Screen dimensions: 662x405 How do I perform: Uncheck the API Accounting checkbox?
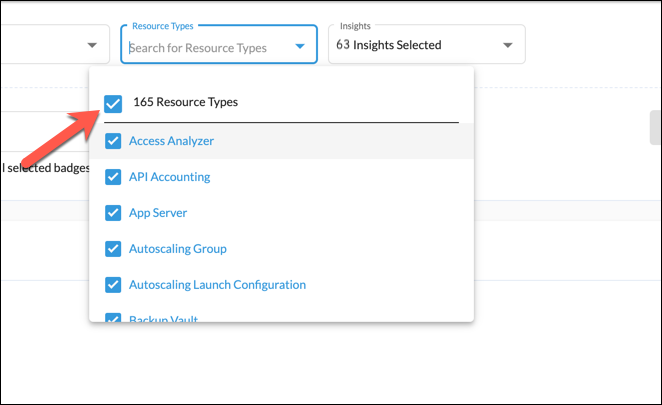113,177
